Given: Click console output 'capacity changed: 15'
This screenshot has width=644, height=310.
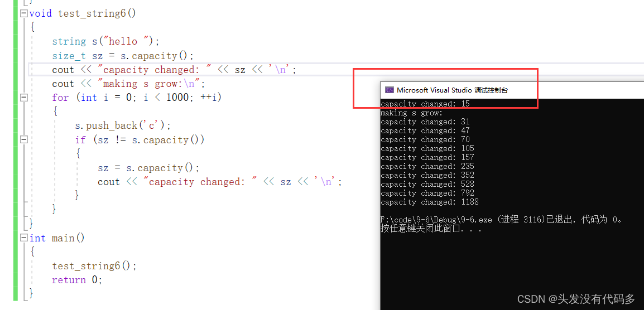Looking at the screenshot, I should pos(425,104).
